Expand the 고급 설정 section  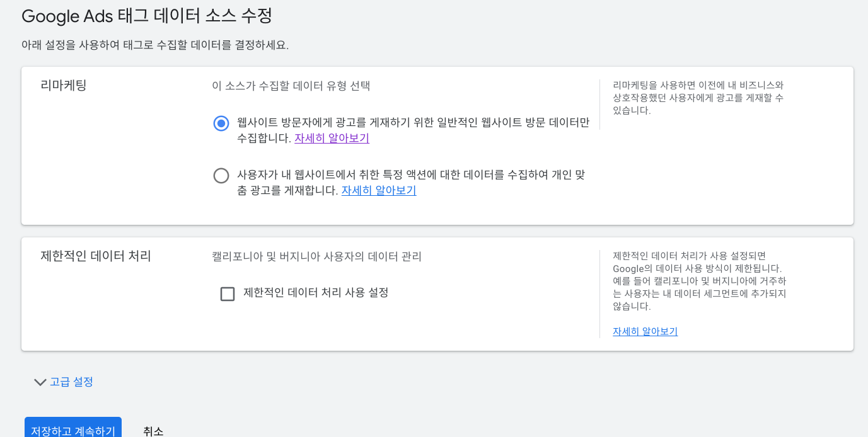coord(64,382)
